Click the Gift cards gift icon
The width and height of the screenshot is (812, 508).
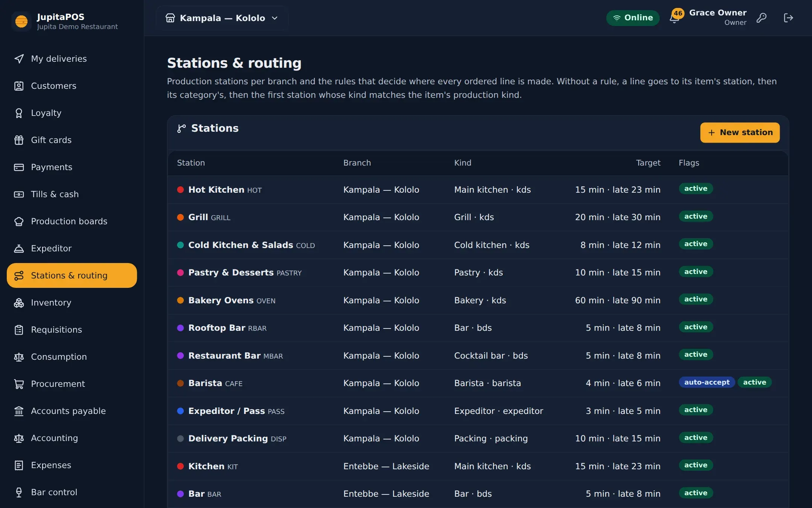pos(19,140)
